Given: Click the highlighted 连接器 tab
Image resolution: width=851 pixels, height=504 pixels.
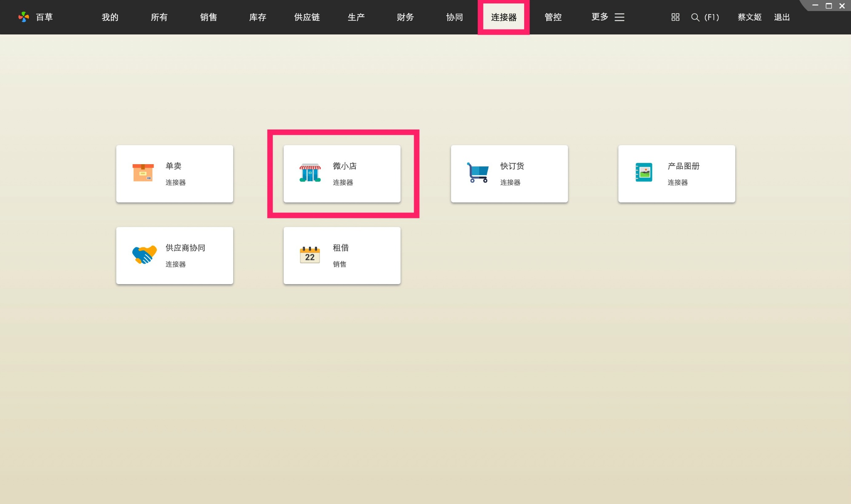Looking at the screenshot, I should pyautogui.click(x=503, y=17).
